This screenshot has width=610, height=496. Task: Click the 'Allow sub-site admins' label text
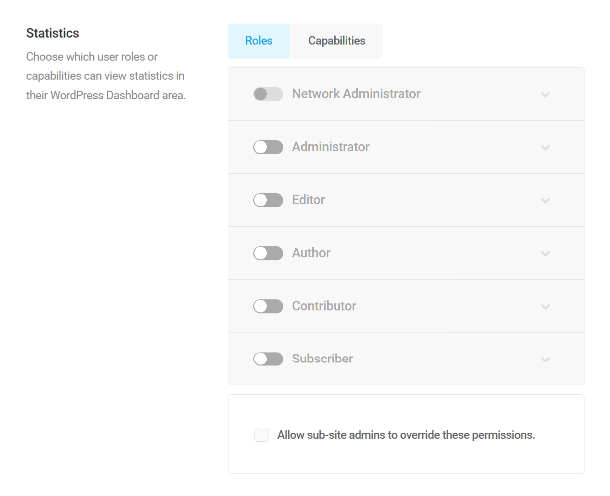pos(406,434)
